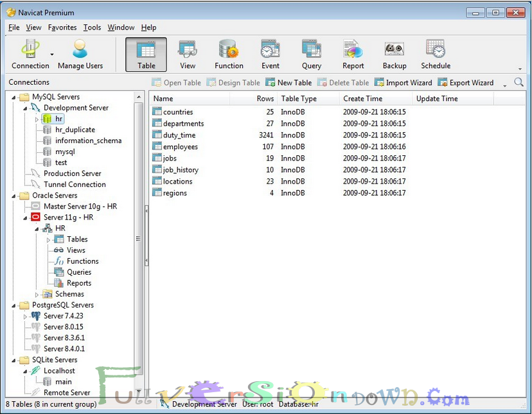The image size is (532, 414).
Task: Click the Design Table button
Action: 233,82
